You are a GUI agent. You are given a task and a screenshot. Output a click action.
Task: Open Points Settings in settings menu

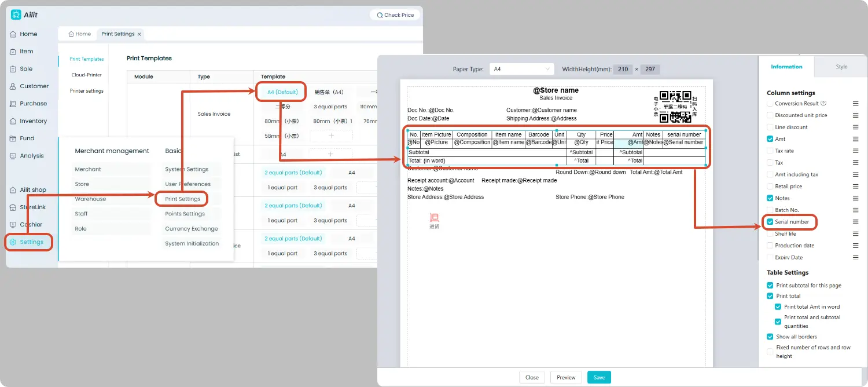click(x=185, y=214)
